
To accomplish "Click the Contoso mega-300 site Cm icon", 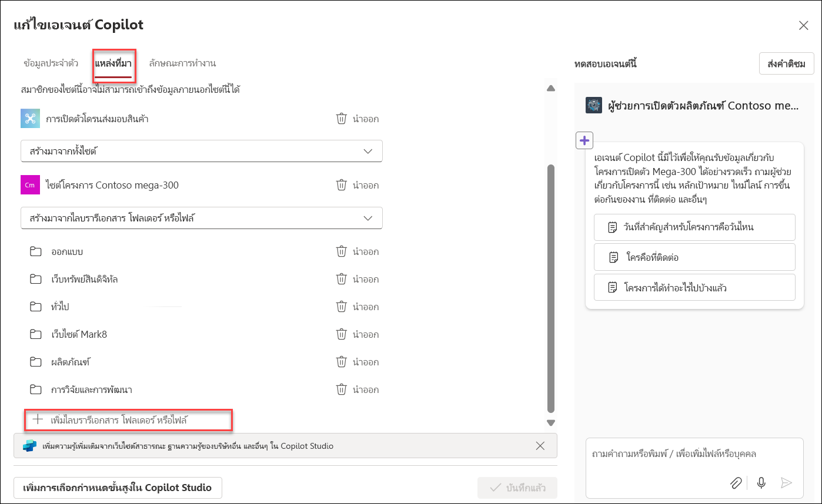I will (x=29, y=185).
